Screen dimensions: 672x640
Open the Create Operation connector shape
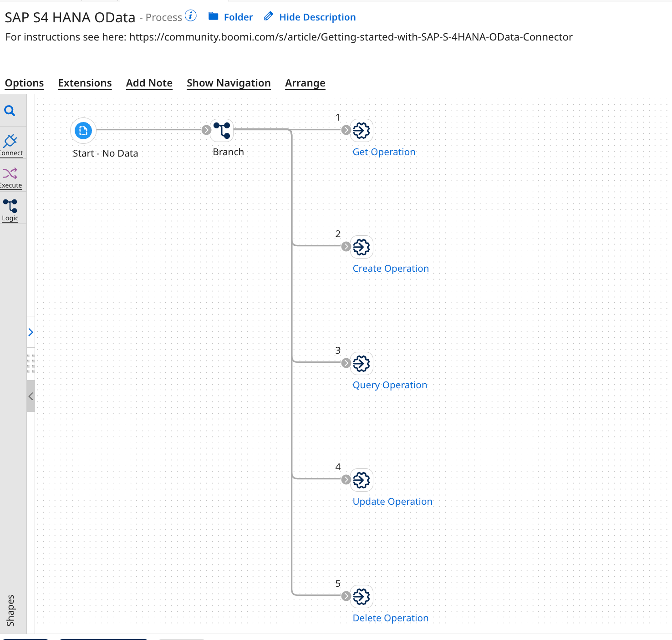(361, 247)
